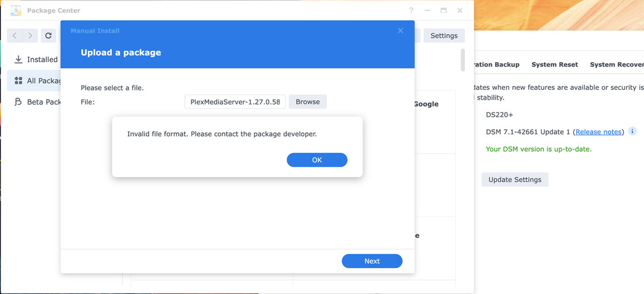The height and width of the screenshot is (294, 644).
Task: Open Package Center help question mark
Action: 411,10
